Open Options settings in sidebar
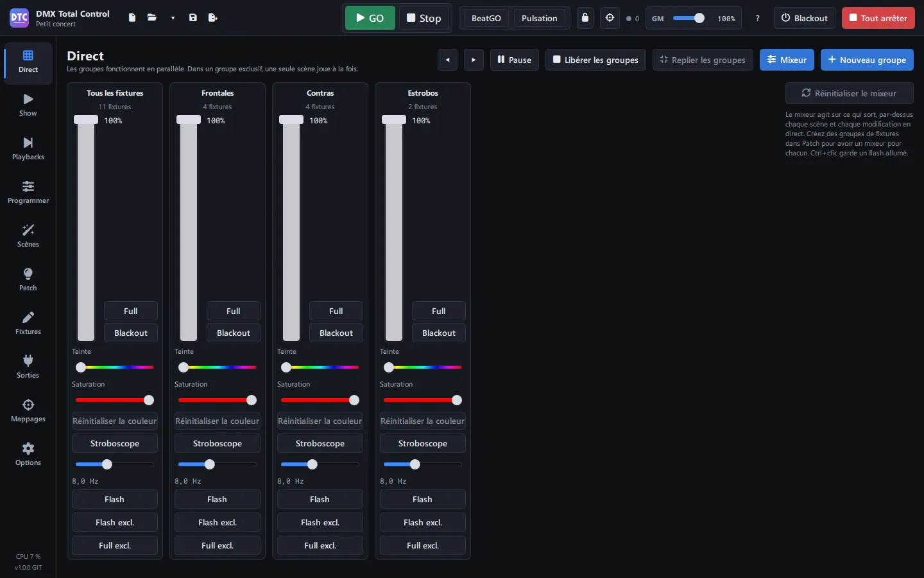The height and width of the screenshot is (578, 924). tap(28, 455)
